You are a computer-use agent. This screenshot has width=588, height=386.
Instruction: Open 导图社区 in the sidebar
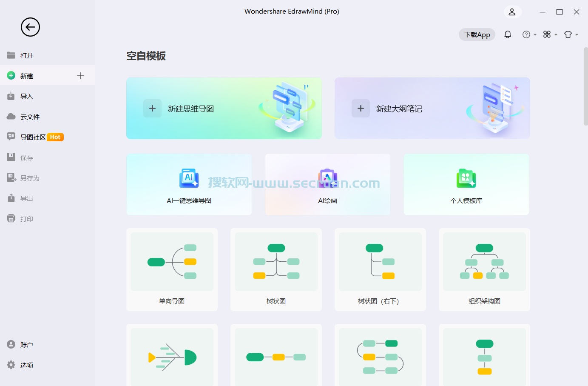pos(48,137)
